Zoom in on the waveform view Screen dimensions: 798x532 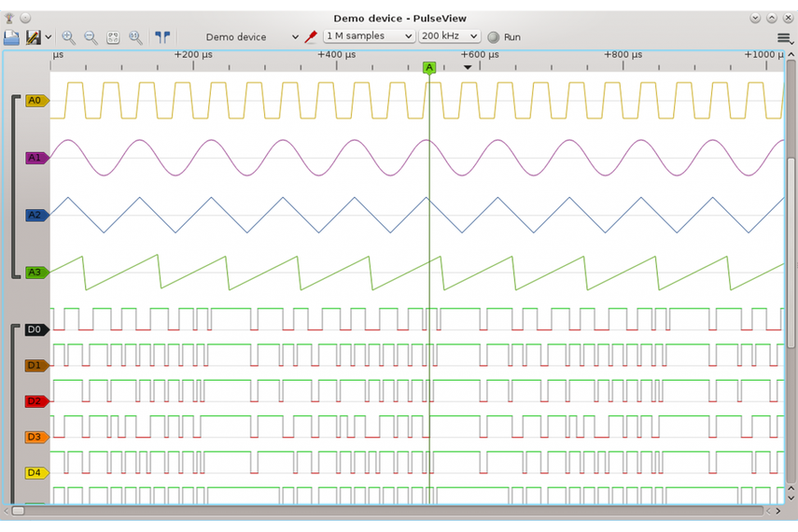pos(68,37)
